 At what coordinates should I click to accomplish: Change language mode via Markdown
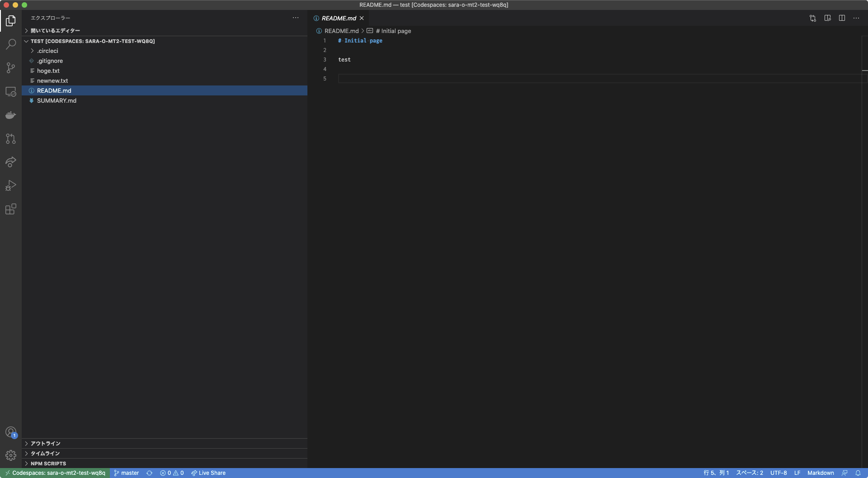(821, 473)
